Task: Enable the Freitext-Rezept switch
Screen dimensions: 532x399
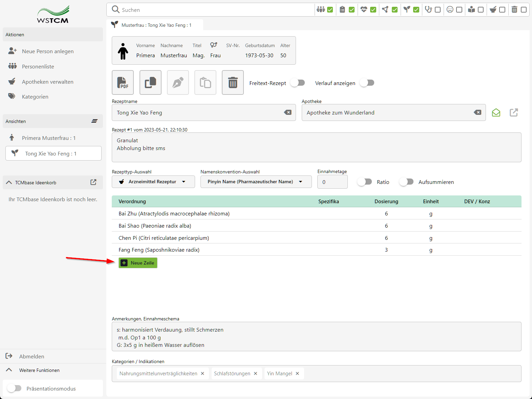Action: [x=298, y=83]
